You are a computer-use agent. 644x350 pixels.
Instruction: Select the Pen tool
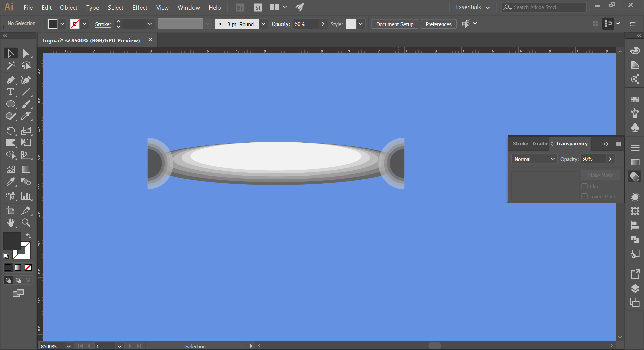[x=11, y=80]
